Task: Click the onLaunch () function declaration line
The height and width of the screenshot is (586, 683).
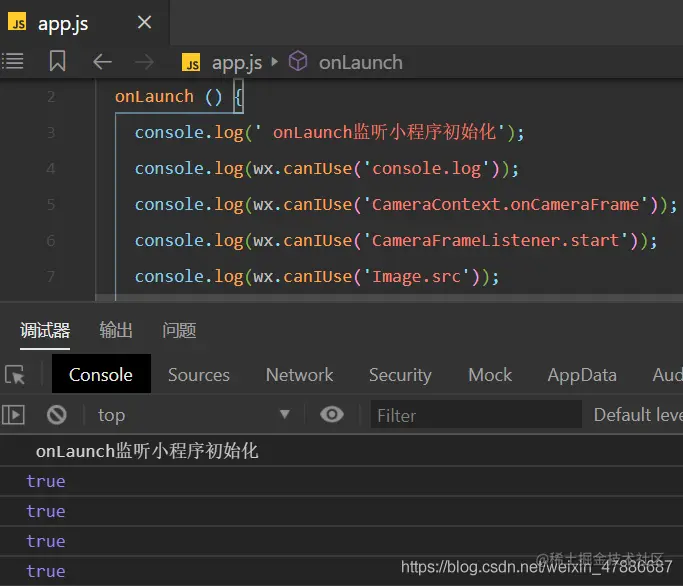Action: coord(178,97)
